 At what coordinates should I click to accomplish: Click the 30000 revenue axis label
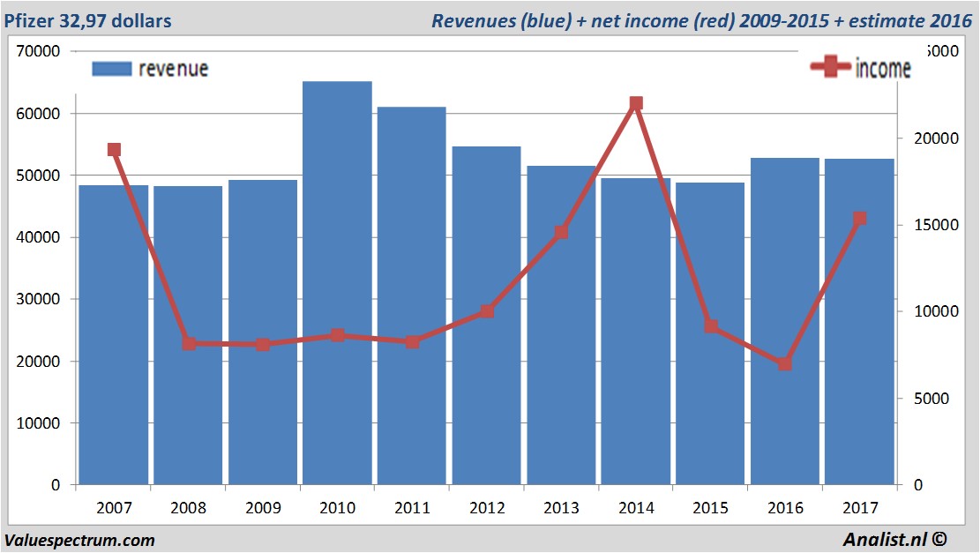point(38,299)
